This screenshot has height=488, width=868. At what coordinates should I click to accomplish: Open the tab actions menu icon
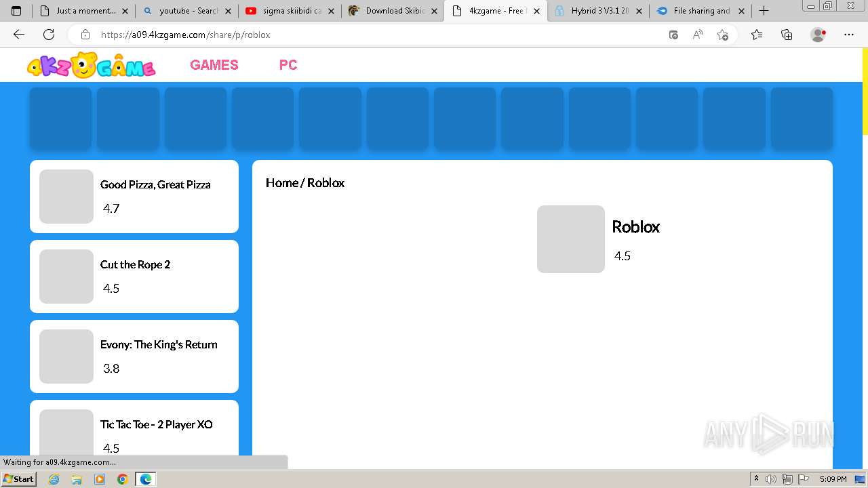(16, 11)
